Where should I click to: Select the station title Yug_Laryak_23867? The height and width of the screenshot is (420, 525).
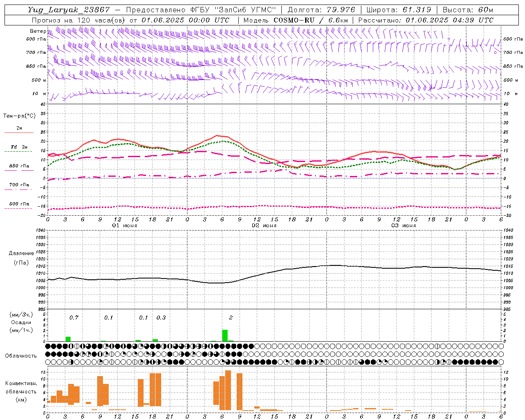tap(68, 10)
